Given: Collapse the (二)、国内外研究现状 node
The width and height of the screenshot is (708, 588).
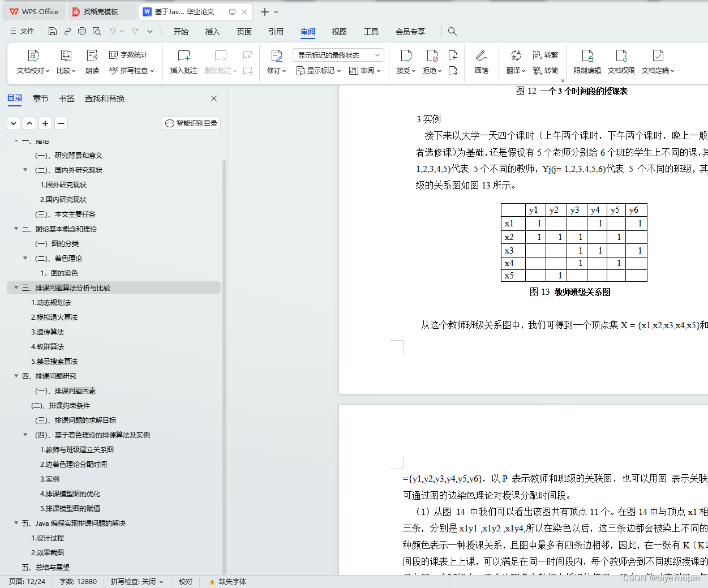Looking at the screenshot, I should coord(25,170).
